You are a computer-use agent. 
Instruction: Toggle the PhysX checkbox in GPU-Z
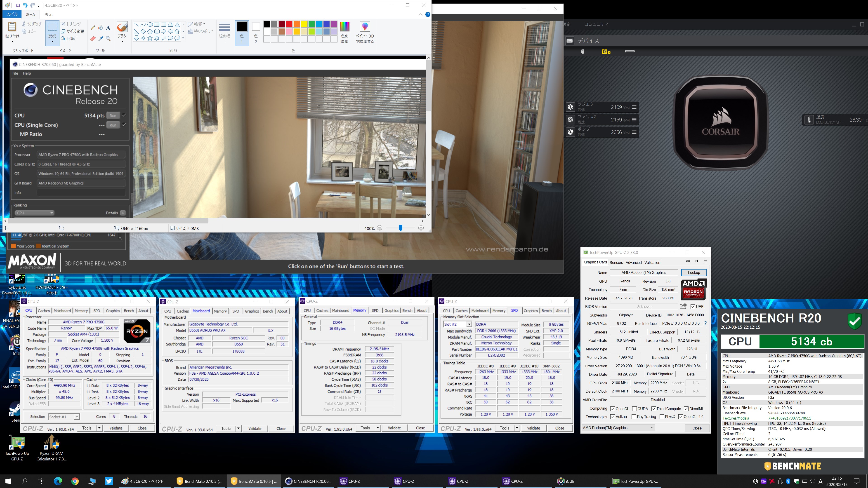[x=662, y=417]
